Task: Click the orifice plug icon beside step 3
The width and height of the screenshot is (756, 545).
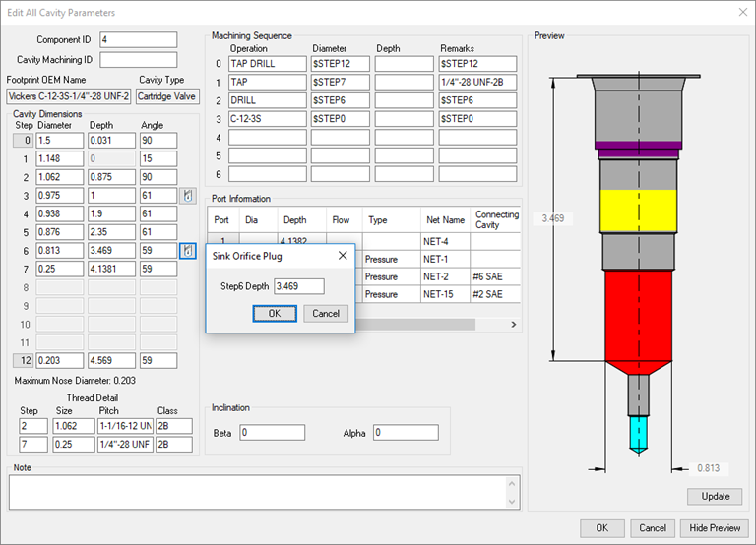Action: pos(187,197)
